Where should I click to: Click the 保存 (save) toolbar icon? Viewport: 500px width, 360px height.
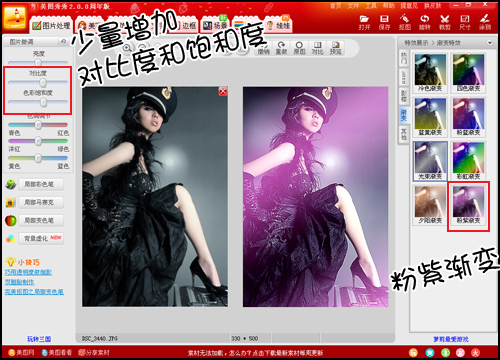coord(384,22)
